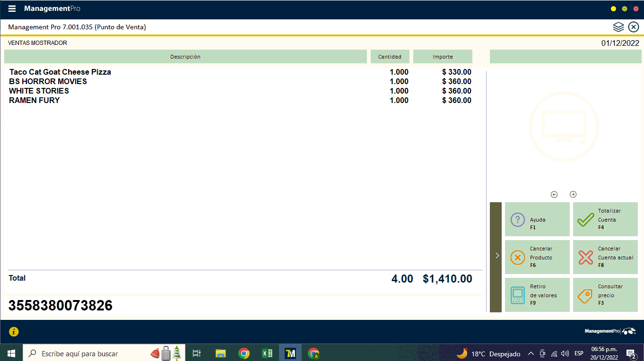Click the Descripción column header
644x361 pixels.
pos(185,57)
